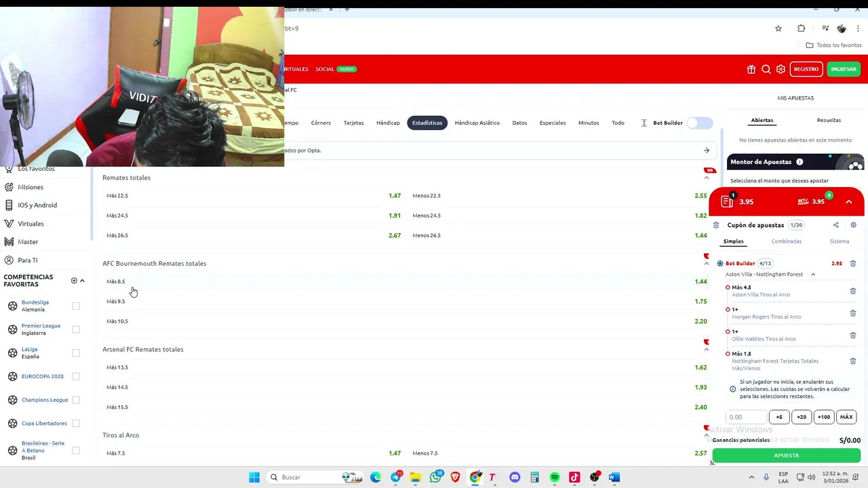Viewport: 868px width, 488px height.
Task: Check the Premier League Inglaterra checkbox
Action: click(76, 329)
